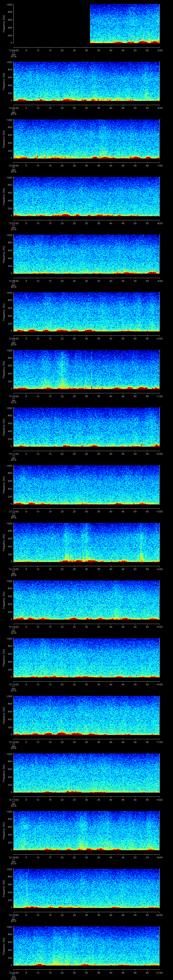Image resolution: width=173 pixels, height=980 pixels.
Task: Click the Frequency (Hz) axis label of 13:04 spectrogram
Action: [x=4, y=24]
